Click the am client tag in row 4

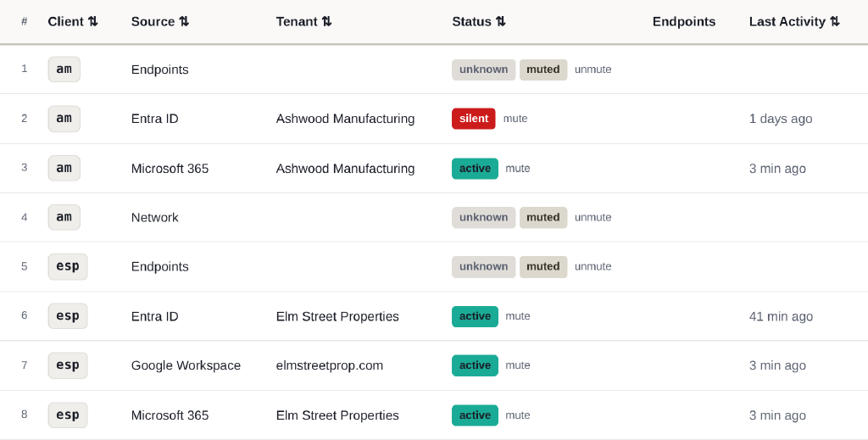(x=64, y=217)
